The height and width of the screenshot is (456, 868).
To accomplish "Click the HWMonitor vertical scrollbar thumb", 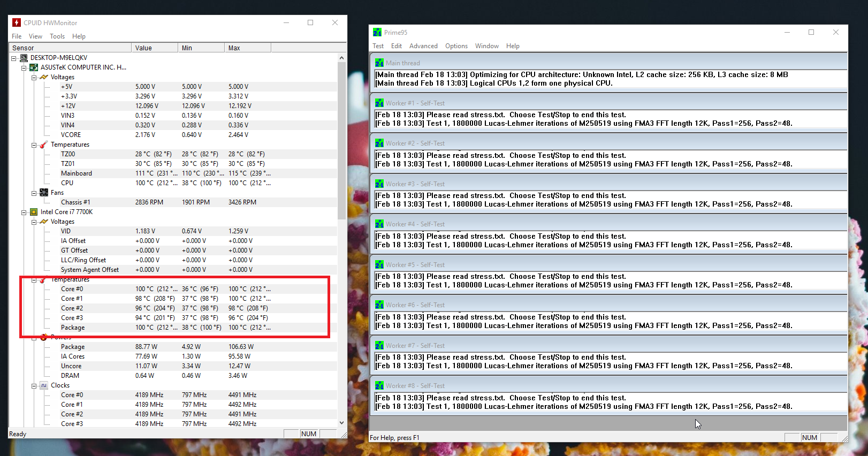I will coord(342,141).
